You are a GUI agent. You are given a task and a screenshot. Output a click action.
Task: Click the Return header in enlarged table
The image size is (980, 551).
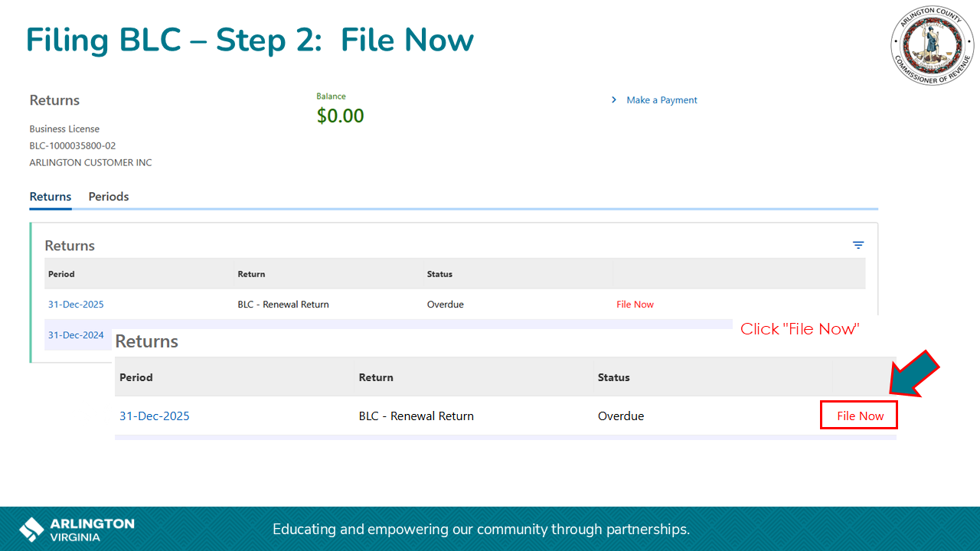click(376, 377)
